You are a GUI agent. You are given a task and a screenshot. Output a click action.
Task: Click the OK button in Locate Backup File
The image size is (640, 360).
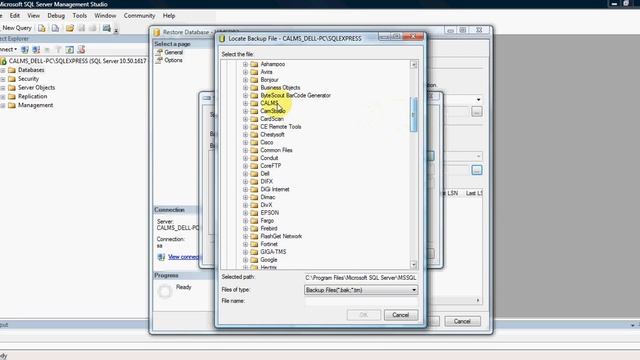364,315
